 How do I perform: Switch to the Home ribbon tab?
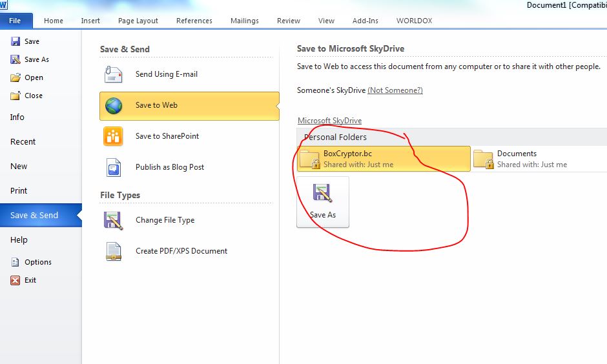[x=54, y=21]
